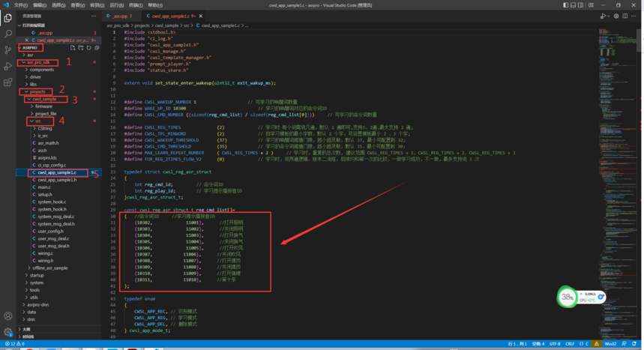Click the 38% CPU monitor widget
The height and width of the screenshot is (350, 644).
pos(581,297)
